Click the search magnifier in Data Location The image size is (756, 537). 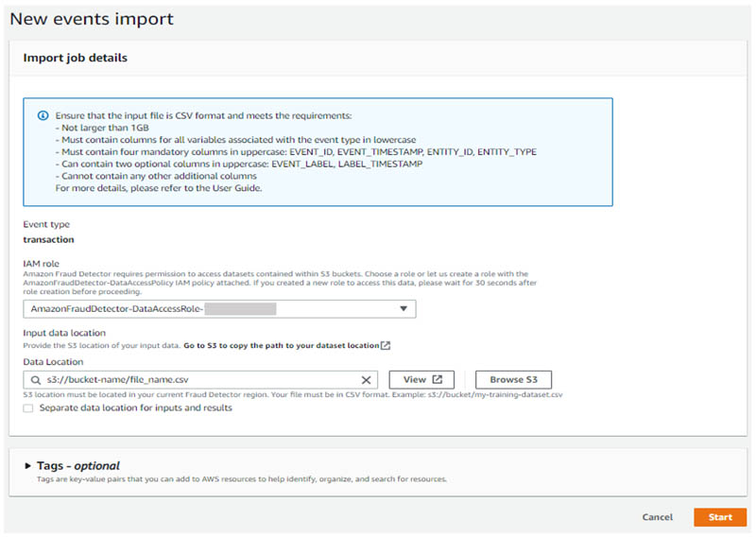pos(35,380)
